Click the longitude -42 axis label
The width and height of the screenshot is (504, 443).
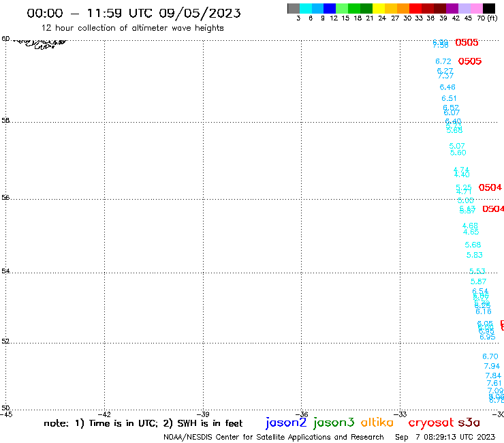coord(104,414)
